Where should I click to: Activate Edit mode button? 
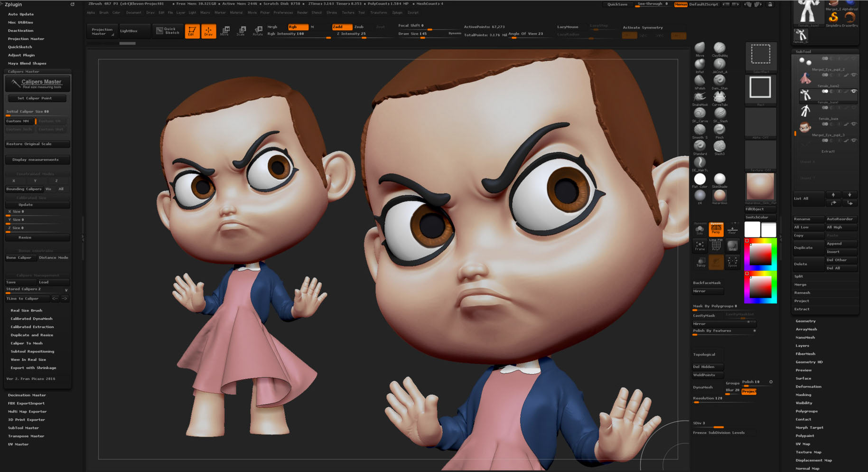coord(192,31)
